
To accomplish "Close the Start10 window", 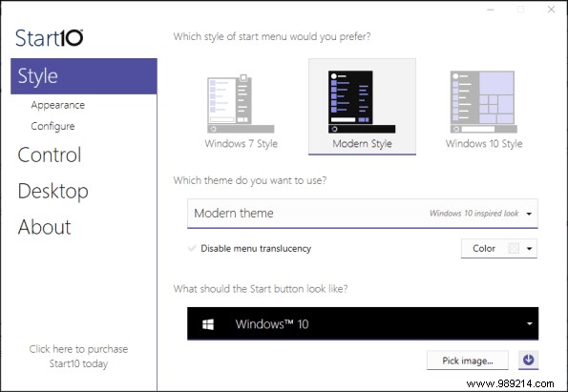I will pyautogui.click(x=551, y=10).
